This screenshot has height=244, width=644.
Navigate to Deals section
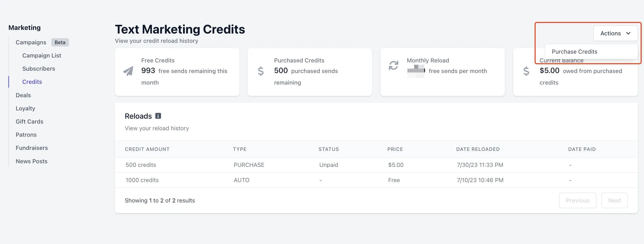23,95
